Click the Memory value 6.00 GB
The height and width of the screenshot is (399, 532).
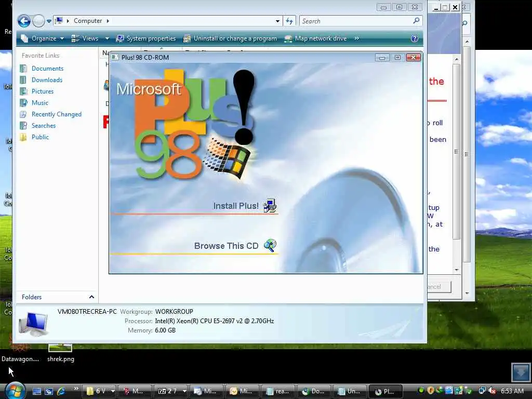pos(165,330)
